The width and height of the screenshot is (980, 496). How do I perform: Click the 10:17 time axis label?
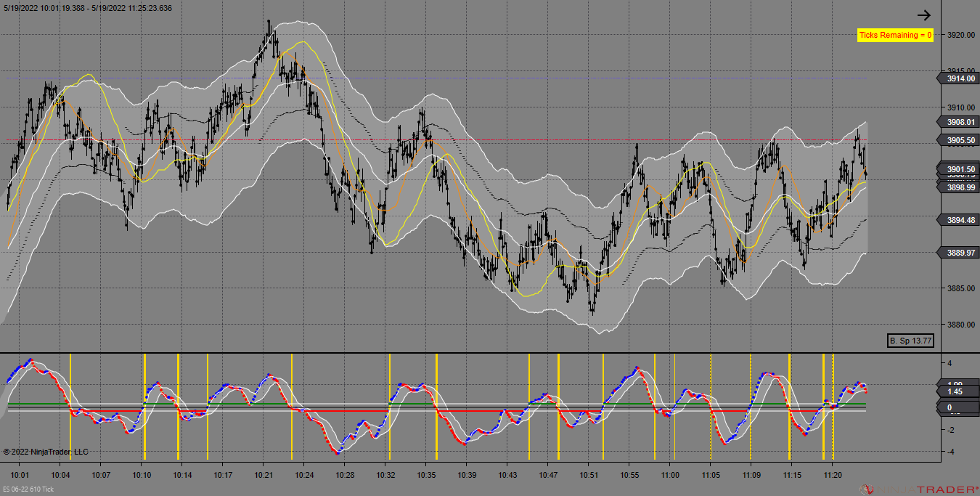(x=223, y=475)
